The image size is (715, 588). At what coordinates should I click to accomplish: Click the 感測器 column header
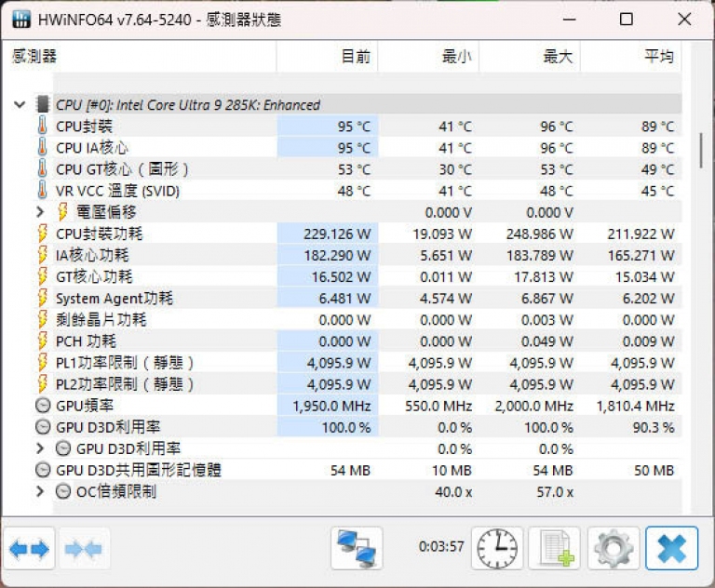139,57
